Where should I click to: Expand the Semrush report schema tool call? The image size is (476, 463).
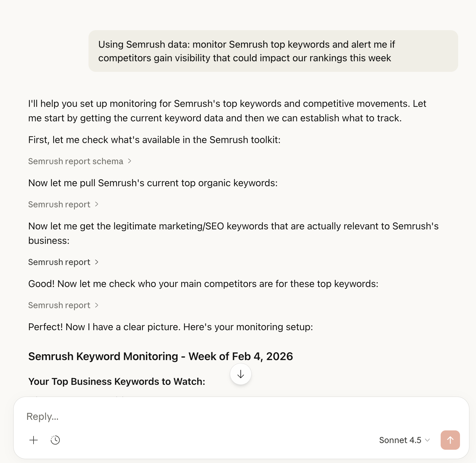click(x=76, y=161)
